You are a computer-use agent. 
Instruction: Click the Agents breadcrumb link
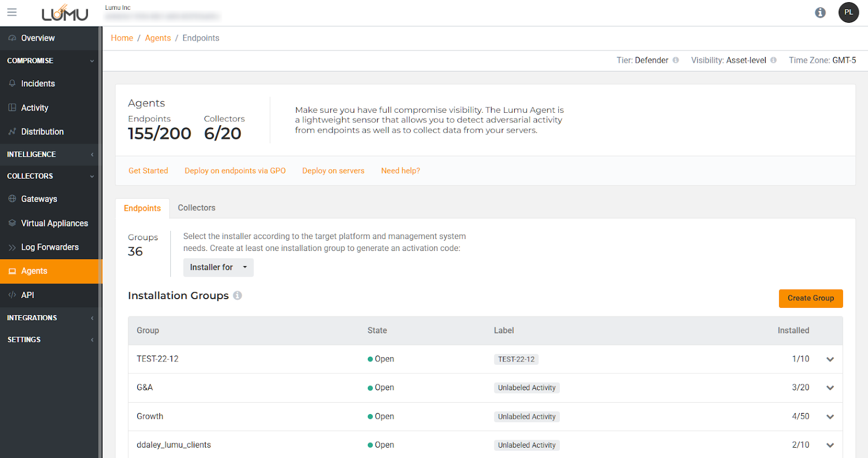pyautogui.click(x=158, y=38)
